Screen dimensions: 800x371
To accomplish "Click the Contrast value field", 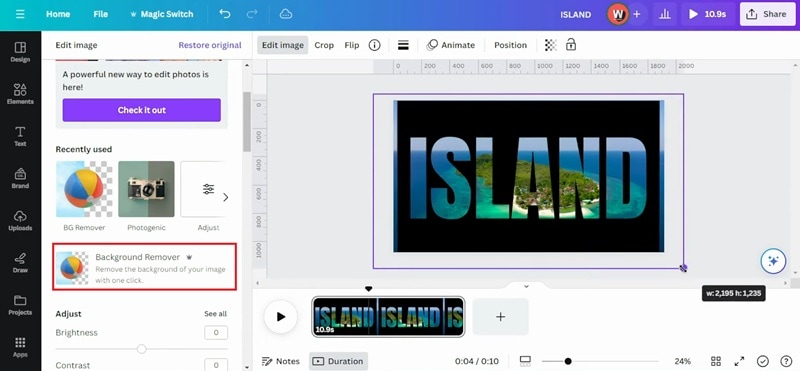I will (x=216, y=365).
